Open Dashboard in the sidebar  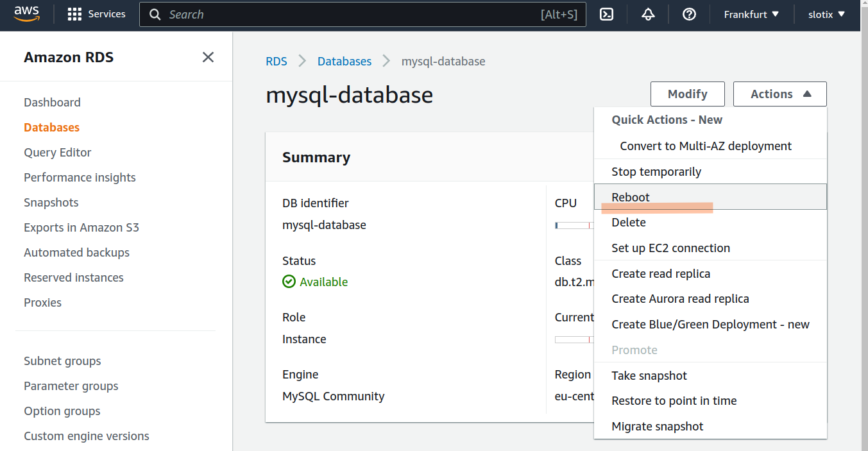(x=52, y=103)
